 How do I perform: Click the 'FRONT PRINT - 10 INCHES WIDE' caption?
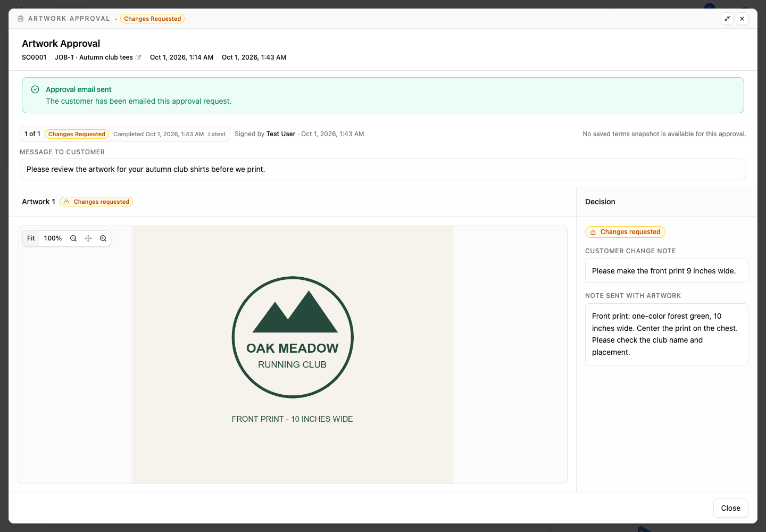coord(293,419)
